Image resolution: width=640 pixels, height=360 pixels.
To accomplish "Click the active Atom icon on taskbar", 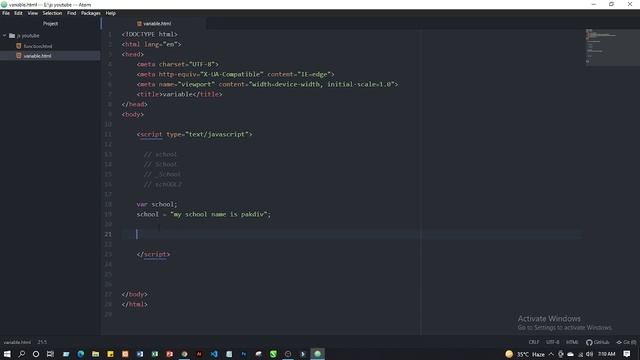I will (x=318, y=354).
